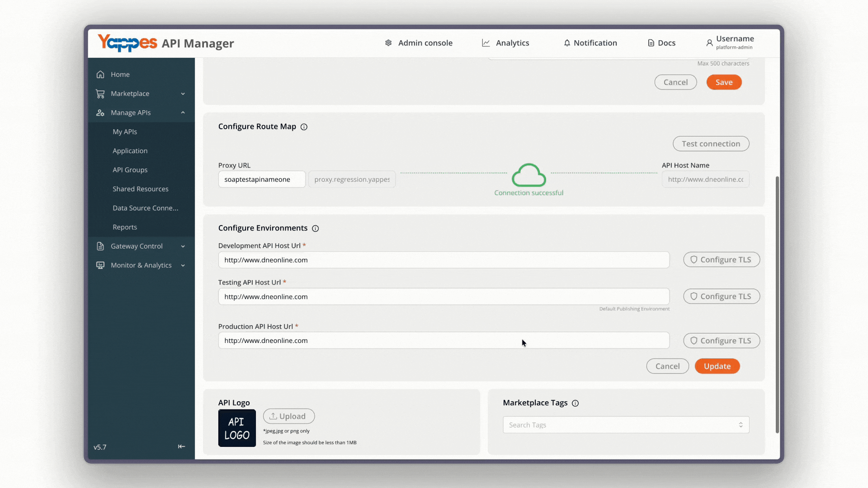Open API Groups in sidebar
The width and height of the screenshot is (868, 488).
pyautogui.click(x=130, y=170)
